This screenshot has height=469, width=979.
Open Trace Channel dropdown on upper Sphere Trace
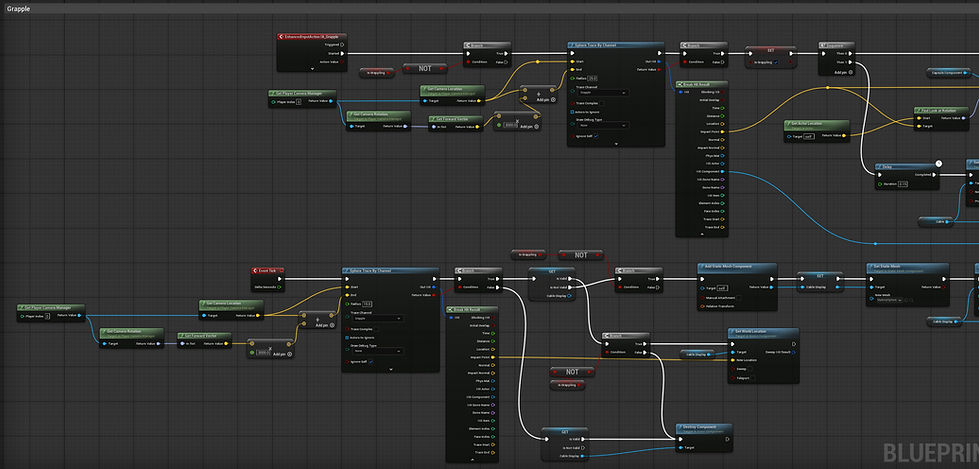[600, 92]
